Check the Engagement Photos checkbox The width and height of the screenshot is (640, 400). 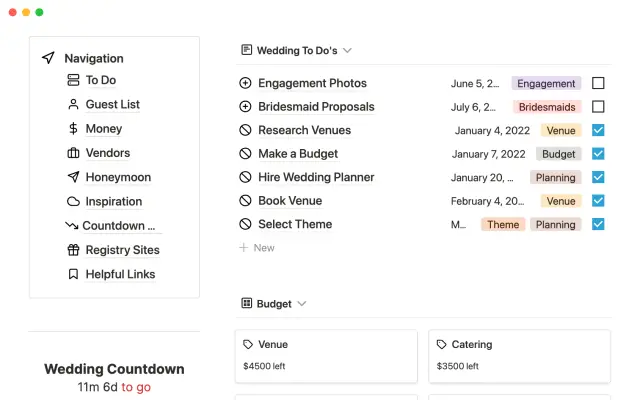click(598, 83)
